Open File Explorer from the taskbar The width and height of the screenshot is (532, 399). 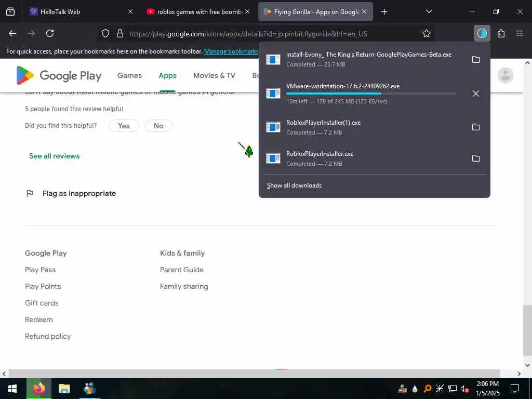point(64,389)
